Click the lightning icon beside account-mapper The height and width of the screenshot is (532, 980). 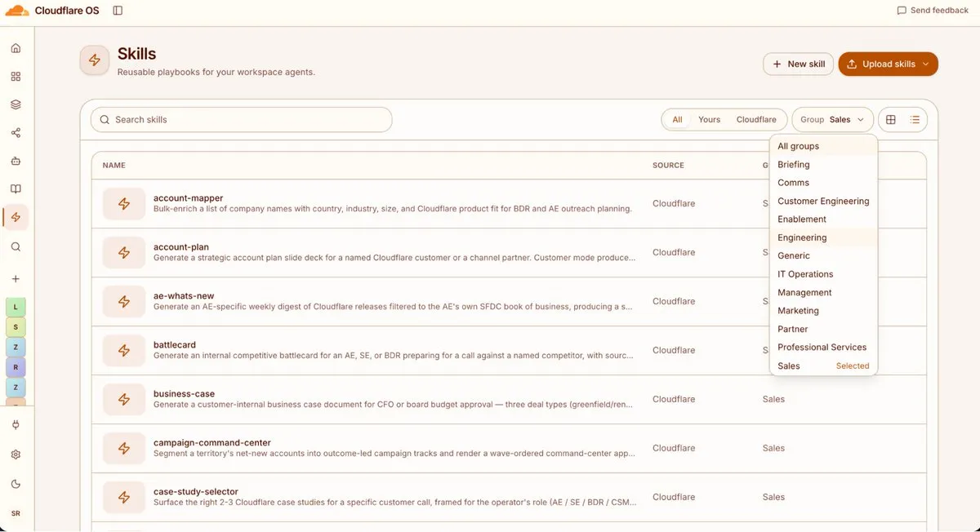[124, 204]
